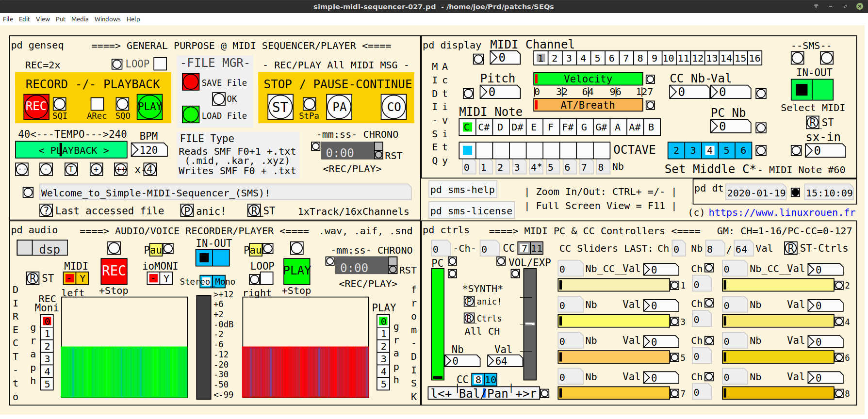
Task: Select PLAY graph option 2
Action: tap(383, 346)
